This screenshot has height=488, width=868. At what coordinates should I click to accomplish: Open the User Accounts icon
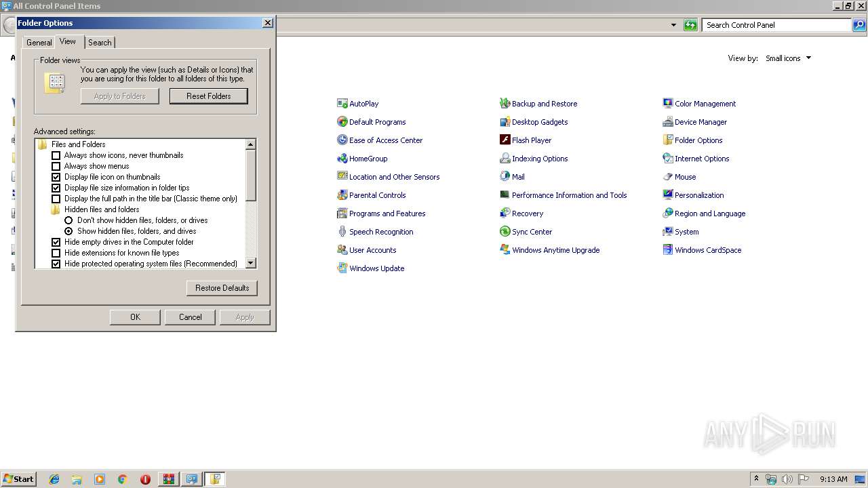(x=366, y=250)
